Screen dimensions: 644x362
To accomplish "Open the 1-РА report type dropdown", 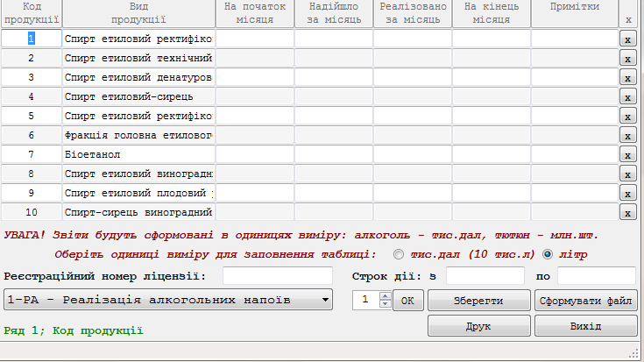I will point(168,300).
